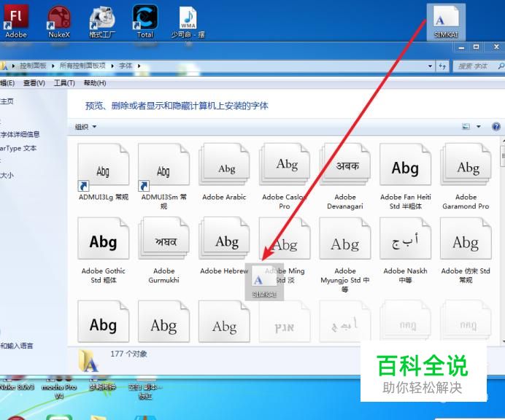Screen dimensions: 505x420
Task: Open the view options dropdown arrow
Action: click(x=479, y=126)
